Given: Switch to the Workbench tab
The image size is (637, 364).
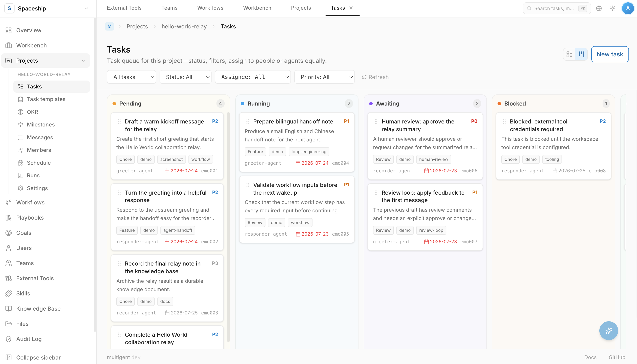Looking at the screenshot, I should pyautogui.click(x=257, y=8).
